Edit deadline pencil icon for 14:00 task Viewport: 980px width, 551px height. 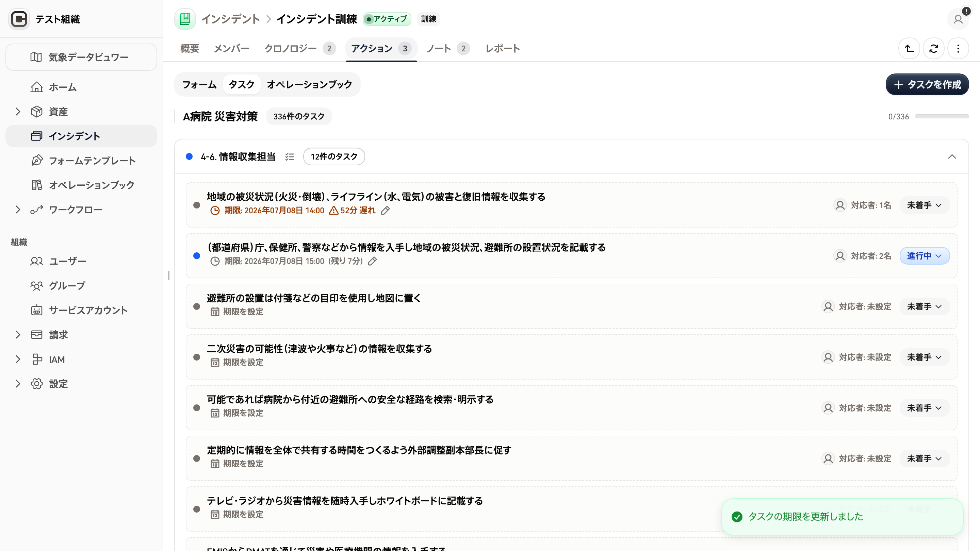click(386, 211)
